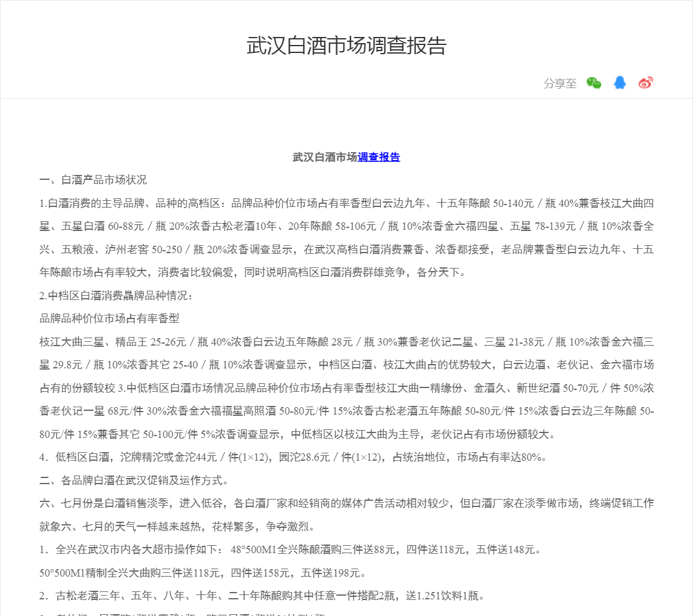Viewport: 693px width, 616px height.
Task: Share the article to WeChat
Action: [x=594, y=83]
